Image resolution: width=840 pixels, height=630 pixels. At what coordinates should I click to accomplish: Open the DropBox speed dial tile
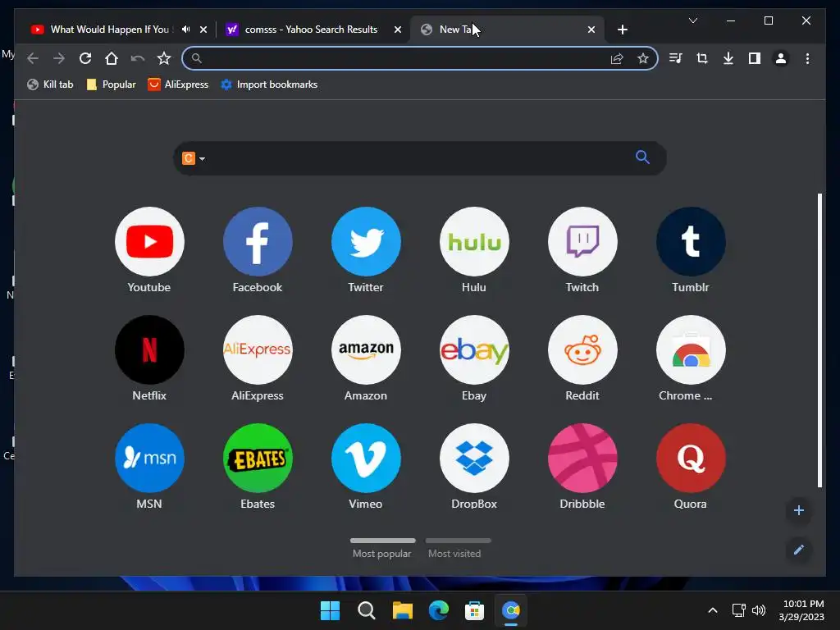pos(474,458)
